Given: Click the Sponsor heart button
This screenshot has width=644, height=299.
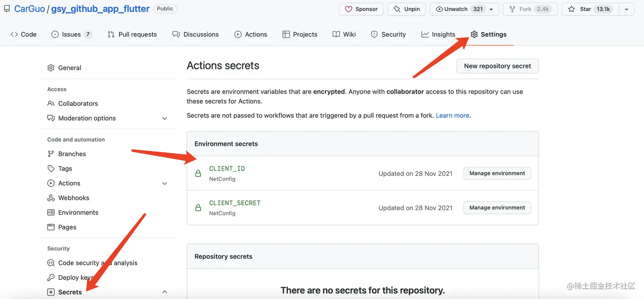Looking at the screenshot, I should [x=361, y=9].
